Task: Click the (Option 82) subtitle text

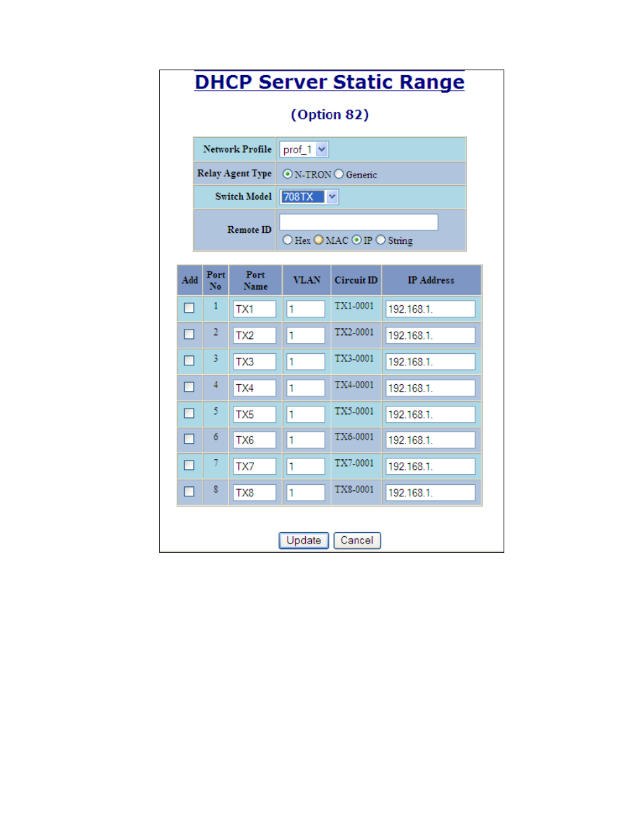Action: [x=329, y=115]
